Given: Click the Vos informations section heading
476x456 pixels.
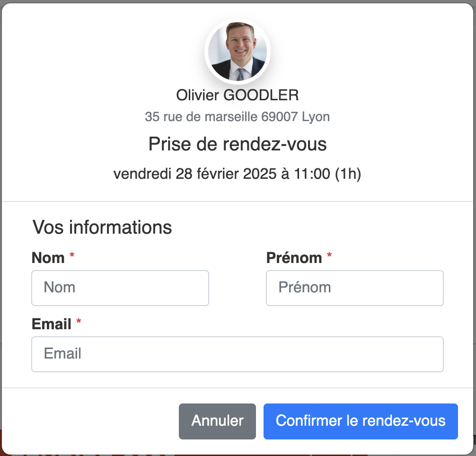Looking at the screenshot, I should (x=102, y=227).
